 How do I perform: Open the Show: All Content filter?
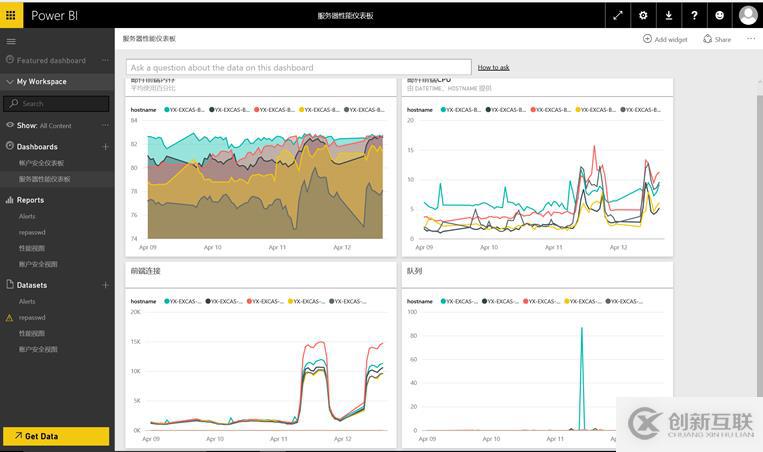(x=44, y=126)
